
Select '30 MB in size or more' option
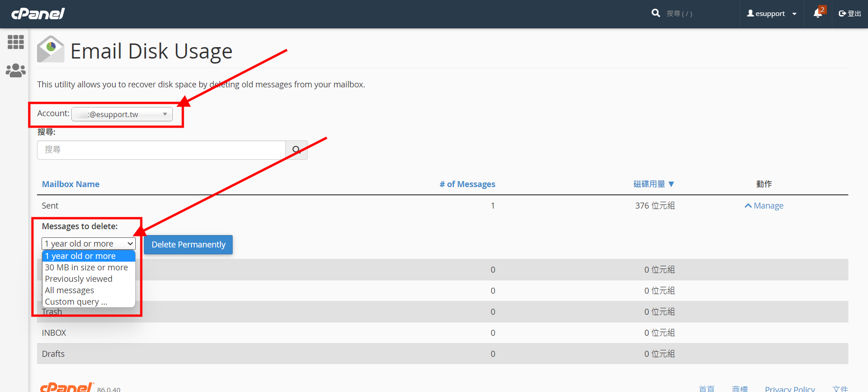pyautogui.click(x=86, y=268)
